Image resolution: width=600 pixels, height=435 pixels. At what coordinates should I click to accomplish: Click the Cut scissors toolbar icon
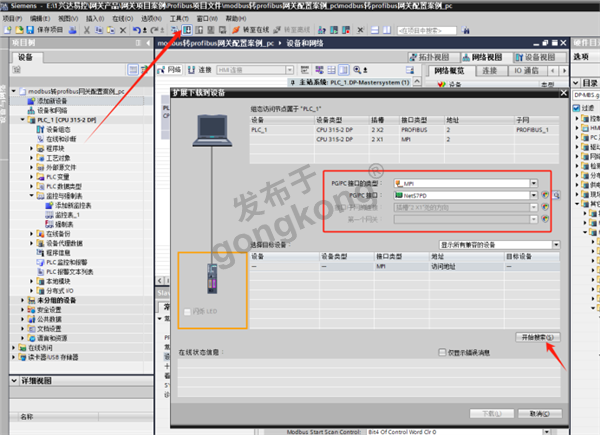87,30
